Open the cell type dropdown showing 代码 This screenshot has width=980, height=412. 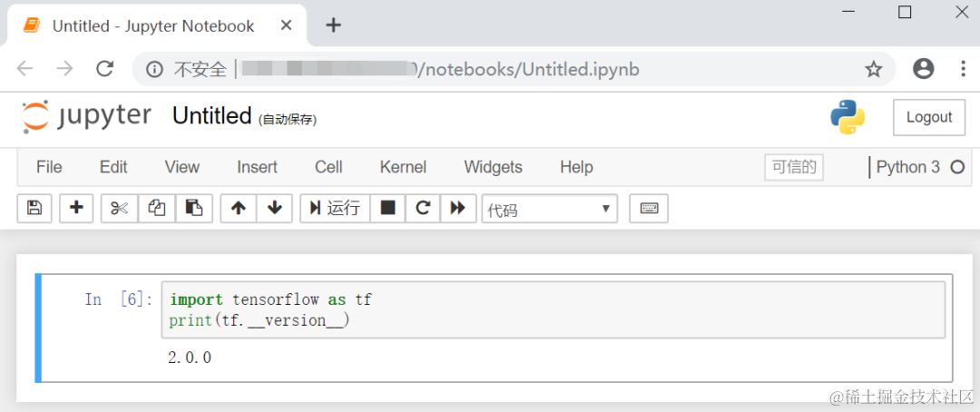pos(549,209)
